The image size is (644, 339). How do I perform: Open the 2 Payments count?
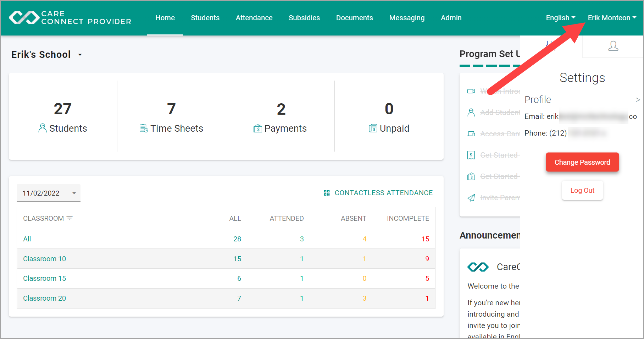281,109
